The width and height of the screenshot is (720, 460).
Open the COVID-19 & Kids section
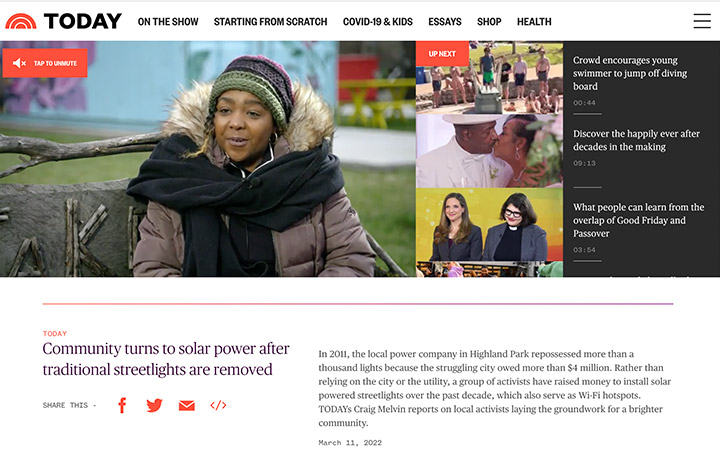378,22
